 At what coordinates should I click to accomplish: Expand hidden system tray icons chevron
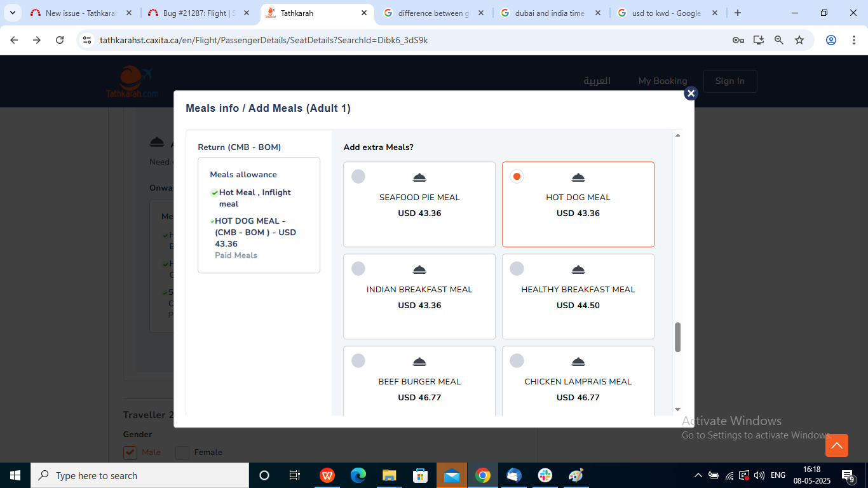click(698, 475)
